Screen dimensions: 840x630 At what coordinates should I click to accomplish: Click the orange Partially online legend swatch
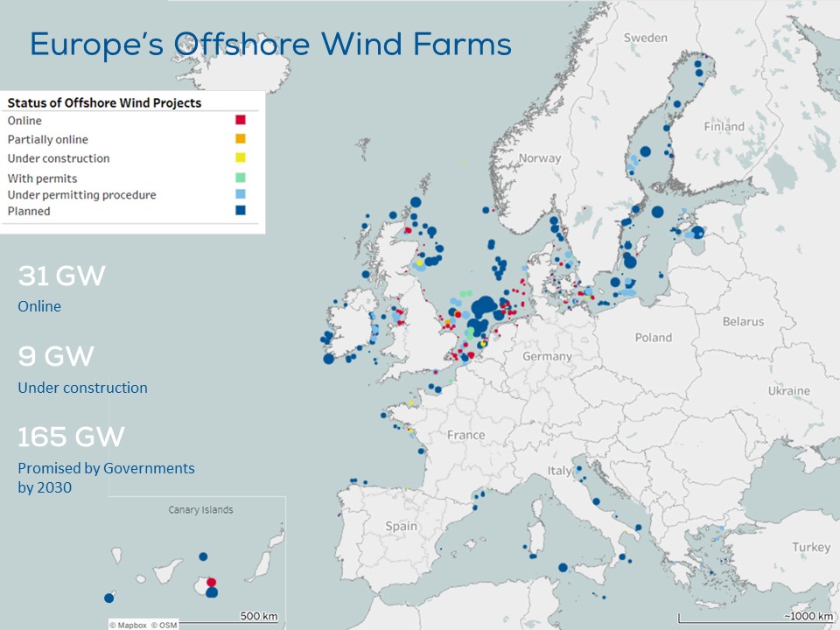coord(241,139)
